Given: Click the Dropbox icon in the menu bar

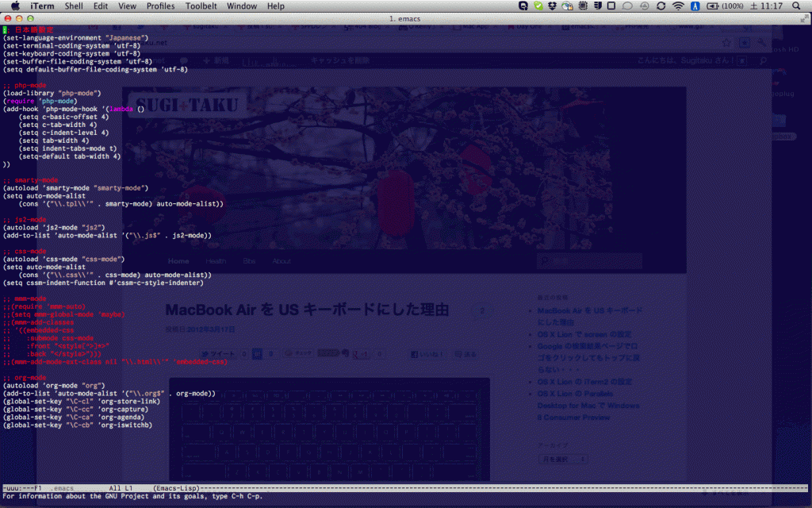Looking at the screenshot, I should (x=550, y=6).
